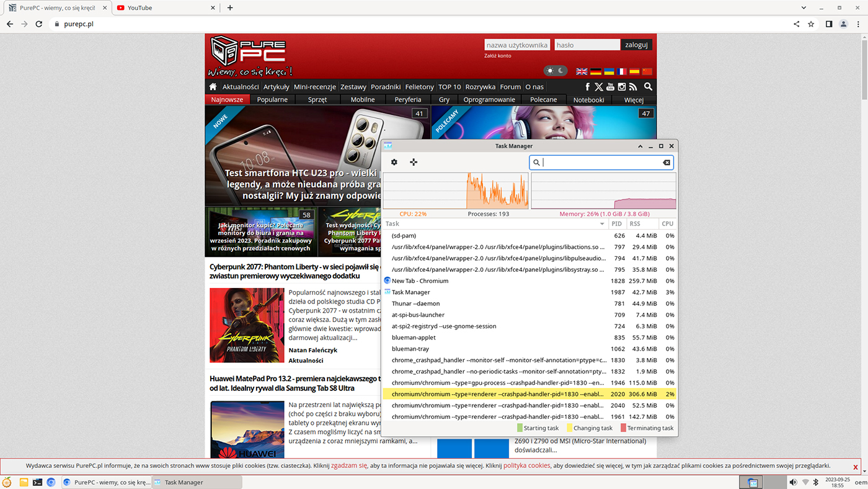This screenshot has height=489, width=868.
Task: Open the Artykuły menu item
Action: tap(276, 87)
